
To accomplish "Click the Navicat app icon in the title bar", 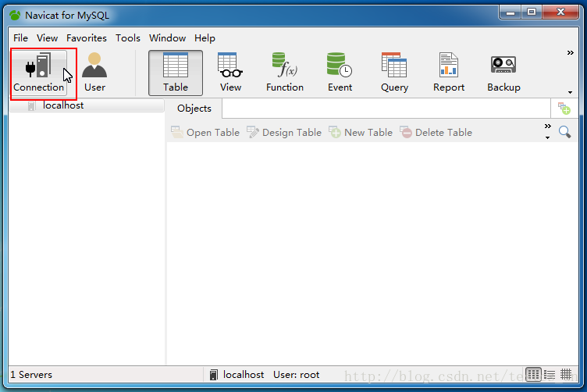I will coord(15,16).
